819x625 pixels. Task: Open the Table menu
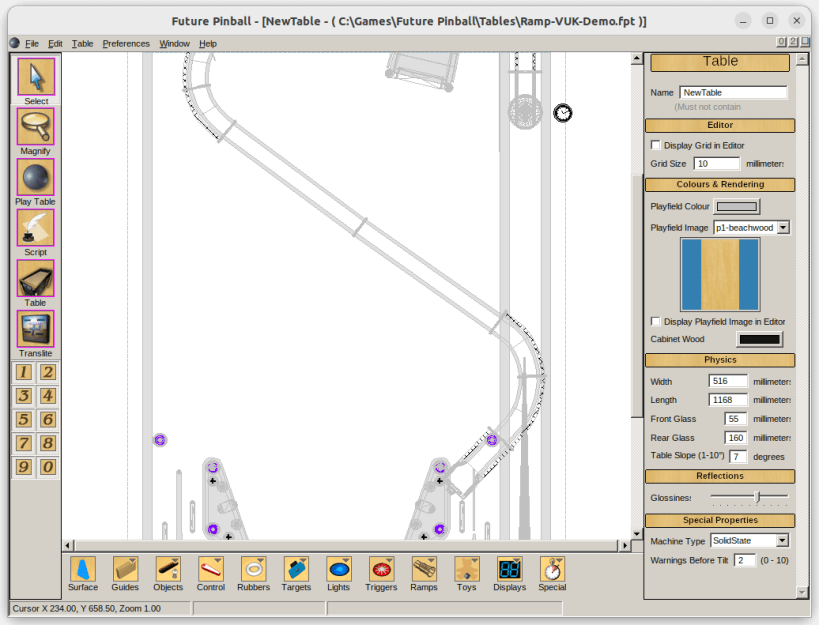pyautogui.click(x=83, y=43)
